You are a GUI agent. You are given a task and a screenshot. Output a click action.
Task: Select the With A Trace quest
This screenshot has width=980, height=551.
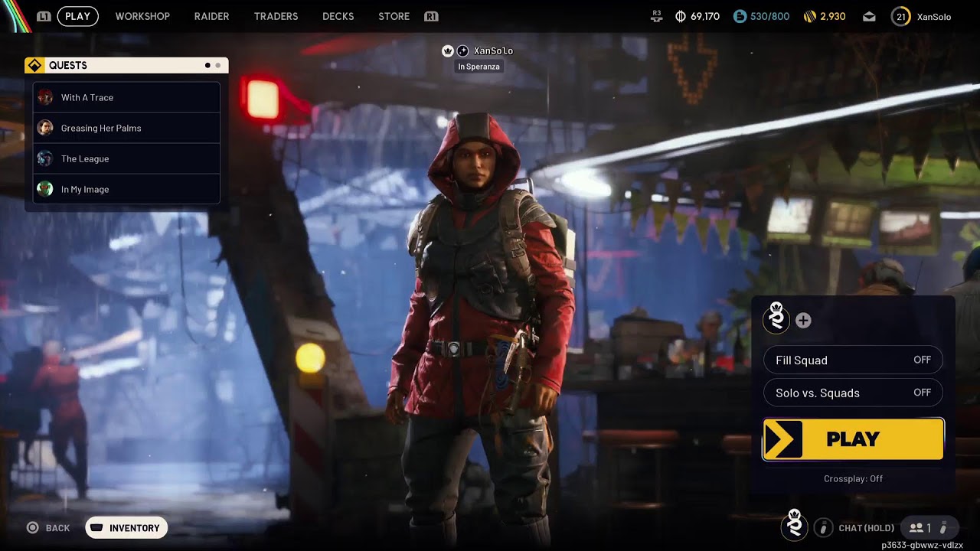pyautogui.click(x=126, y=97)
